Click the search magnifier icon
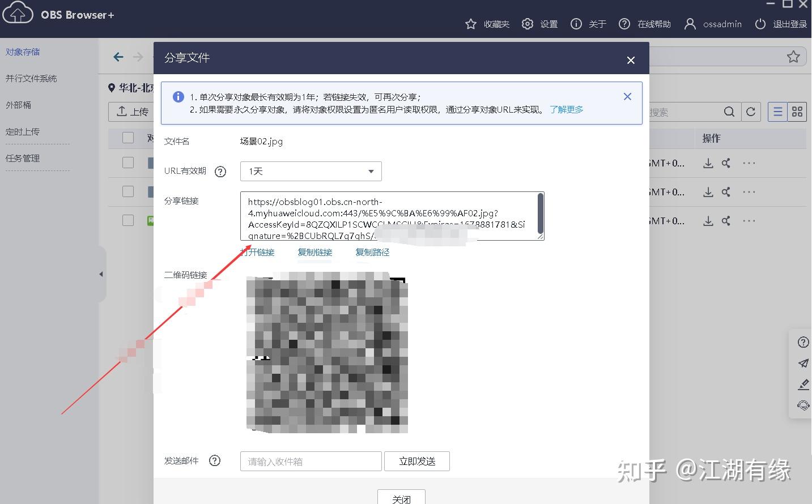This screenshot has height=504, width=812. (729, 112)
